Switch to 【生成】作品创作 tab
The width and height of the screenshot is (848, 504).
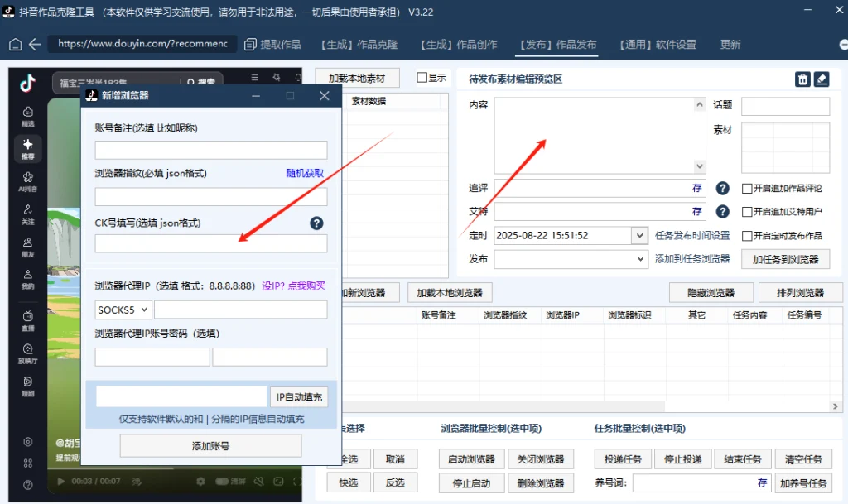coord(459,45)
